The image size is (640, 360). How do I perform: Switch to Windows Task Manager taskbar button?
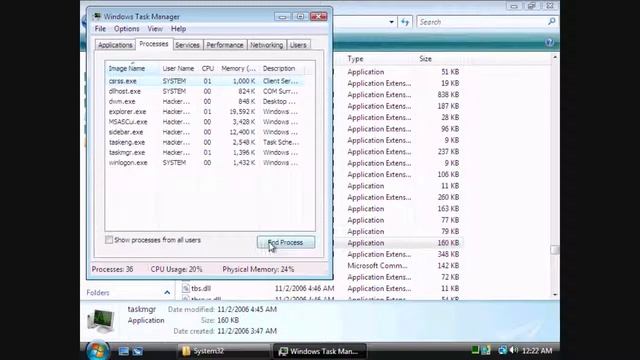[x=320, y=351]
